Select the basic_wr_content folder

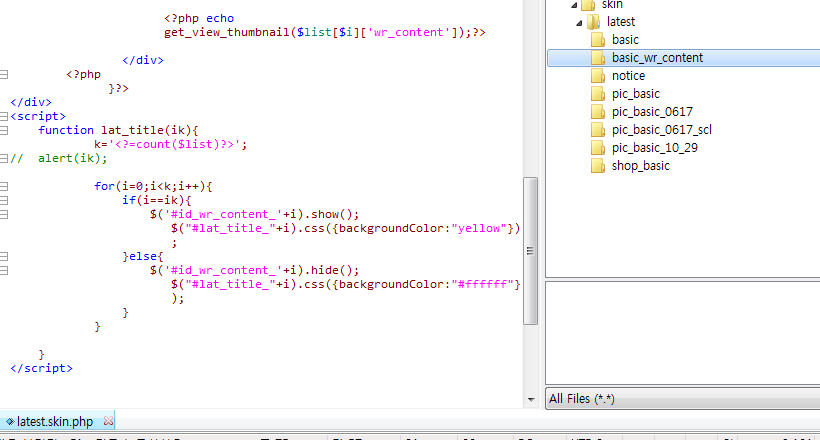coord(657,58)
